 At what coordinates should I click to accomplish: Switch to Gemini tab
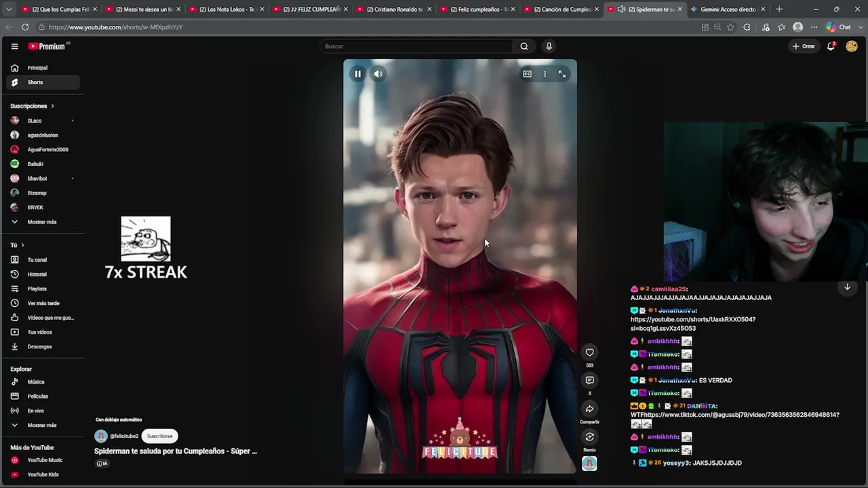pos(728,9)
